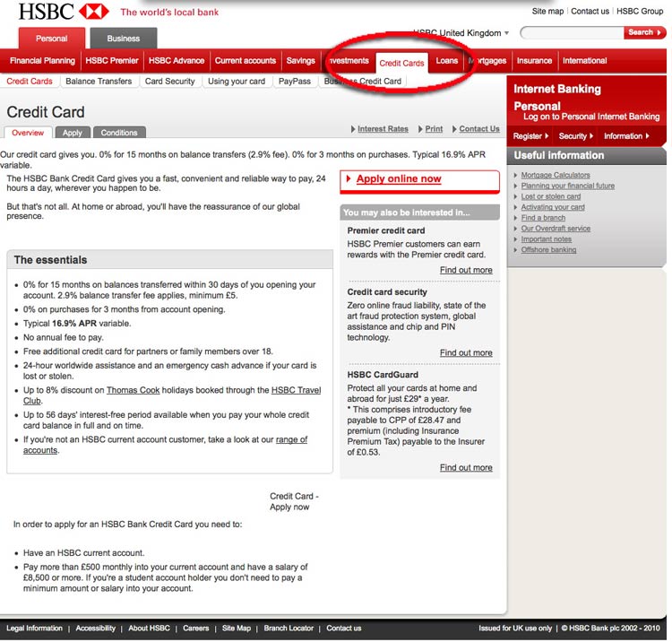Type in the search input field
The width and height of the screenshot is (672, 642).
[x=571, y=32]
